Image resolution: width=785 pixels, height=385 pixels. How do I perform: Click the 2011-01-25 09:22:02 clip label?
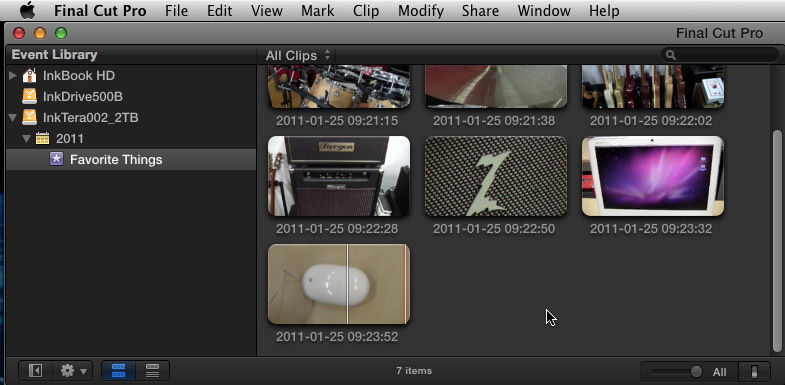click(651, 121)
